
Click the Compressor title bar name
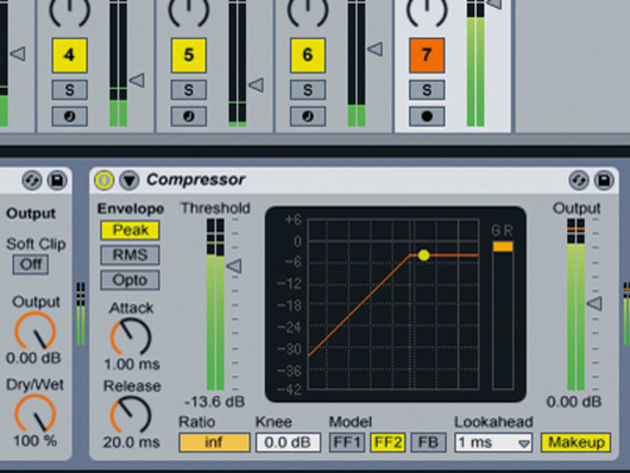(196, 180)
